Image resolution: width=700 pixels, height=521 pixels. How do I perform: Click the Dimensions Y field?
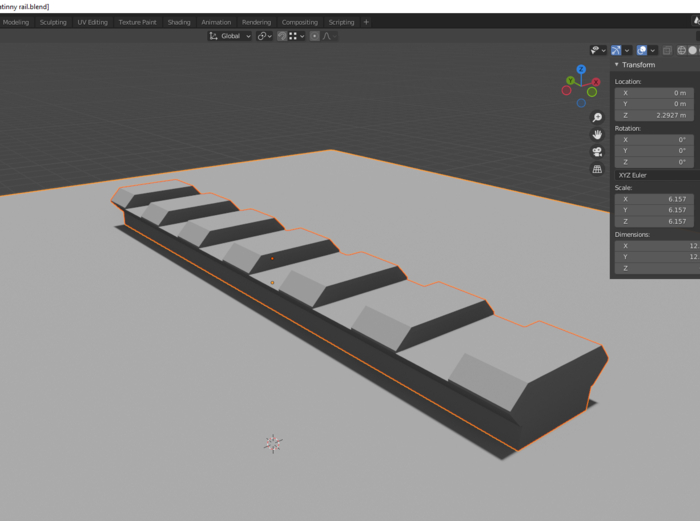pos(657,257)
